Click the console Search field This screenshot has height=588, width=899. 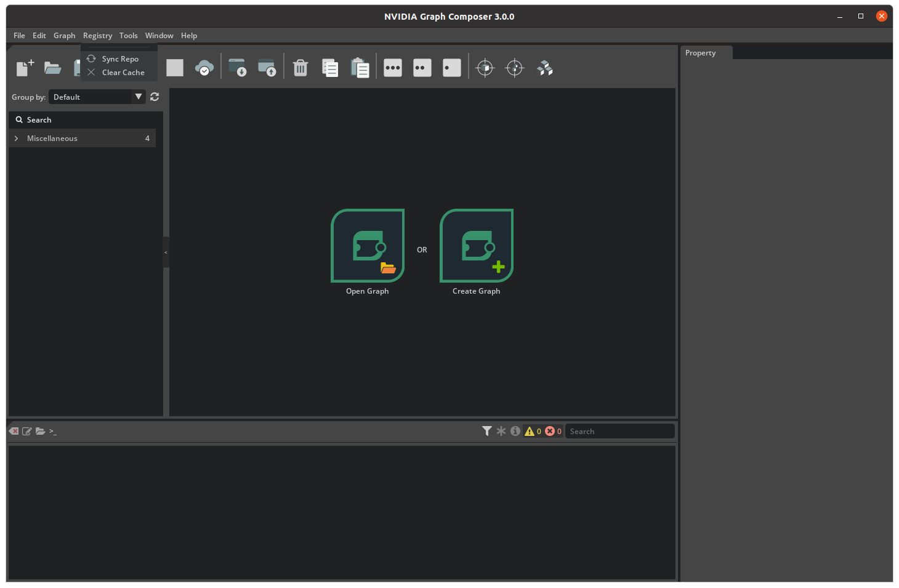tap(619, 431)
